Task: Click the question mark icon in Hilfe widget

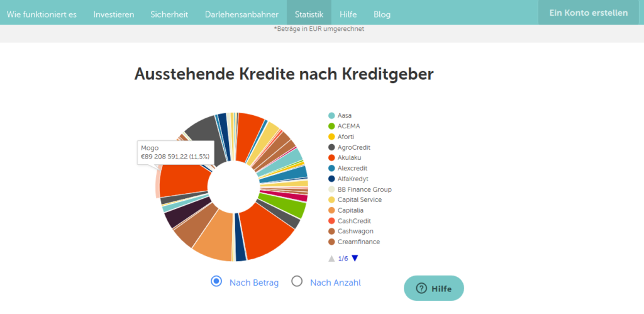Action: [x=421, y=289]
